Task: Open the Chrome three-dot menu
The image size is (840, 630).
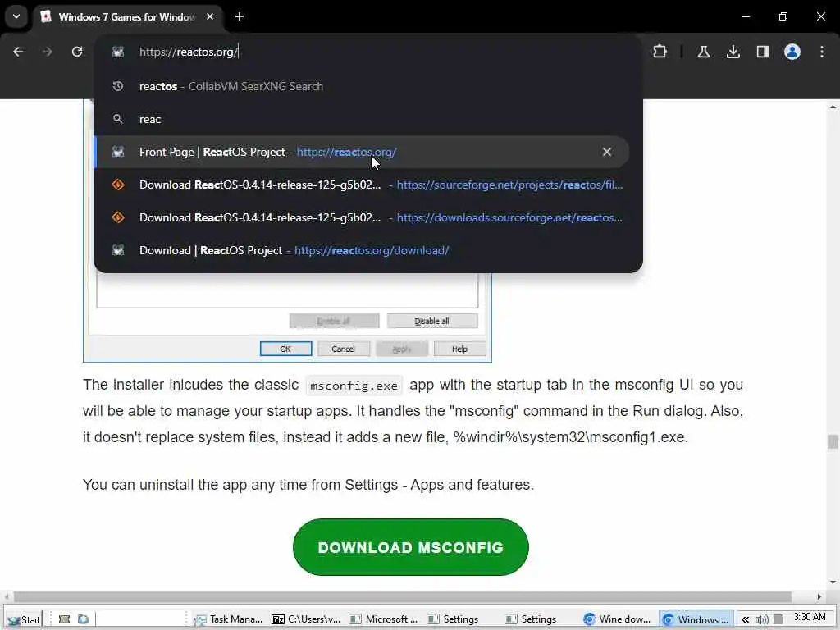Action: (822, 52)
